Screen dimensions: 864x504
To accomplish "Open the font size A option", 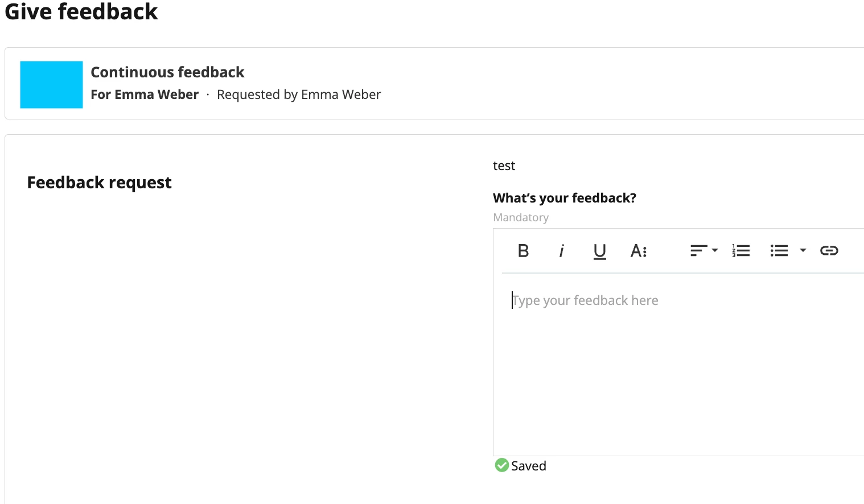I will (x=639, y=251).
